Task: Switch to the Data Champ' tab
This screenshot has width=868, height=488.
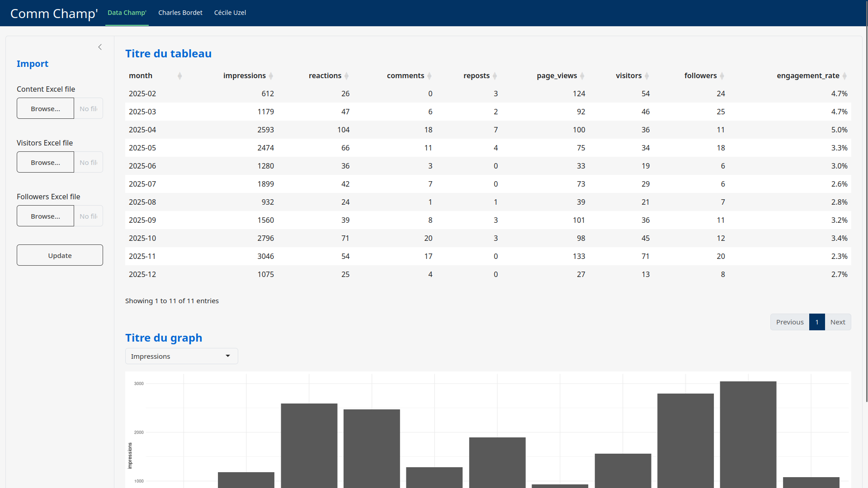Action: coord(127,13)
